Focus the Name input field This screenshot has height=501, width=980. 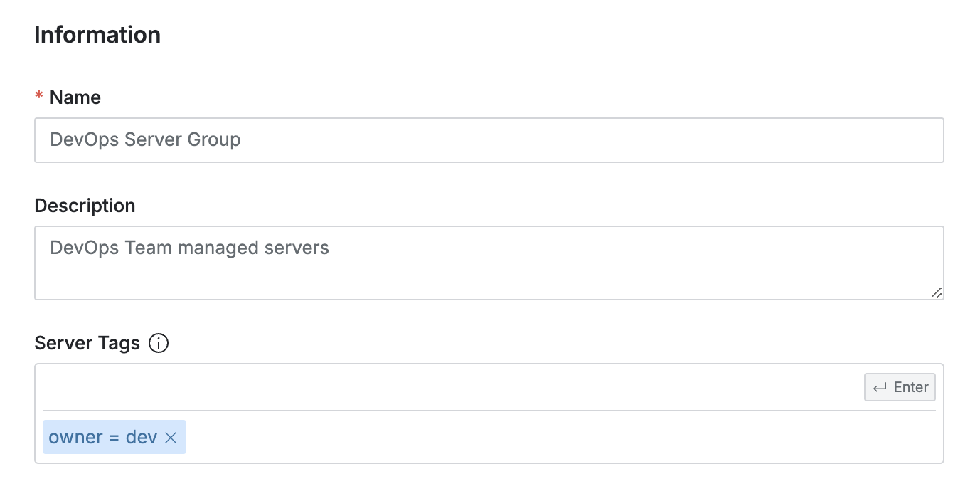[x=489, y=140]
